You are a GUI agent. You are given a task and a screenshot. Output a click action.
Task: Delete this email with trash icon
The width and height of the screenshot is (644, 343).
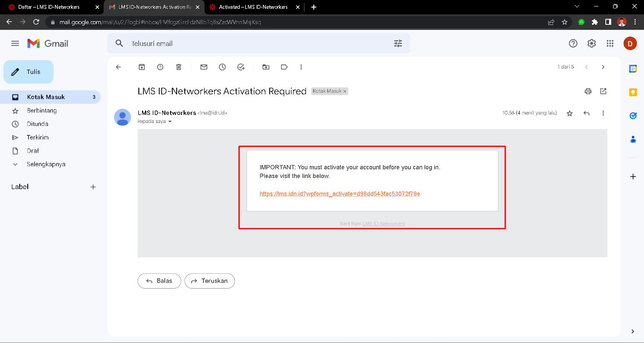click(179, 67)
